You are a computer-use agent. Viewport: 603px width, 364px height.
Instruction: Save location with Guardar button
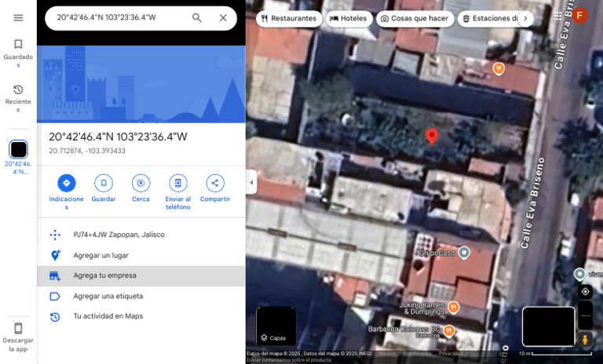[x=104, y=188]
